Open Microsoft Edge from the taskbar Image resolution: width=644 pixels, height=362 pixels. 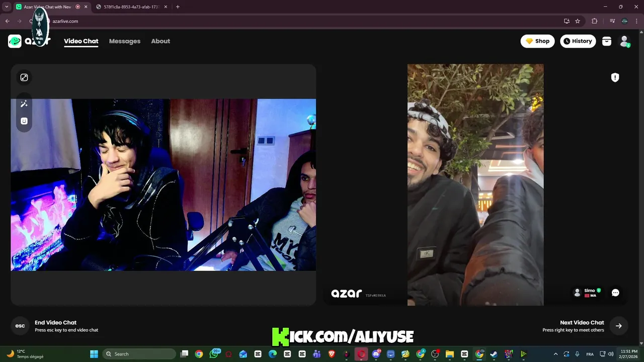[273, 354]
